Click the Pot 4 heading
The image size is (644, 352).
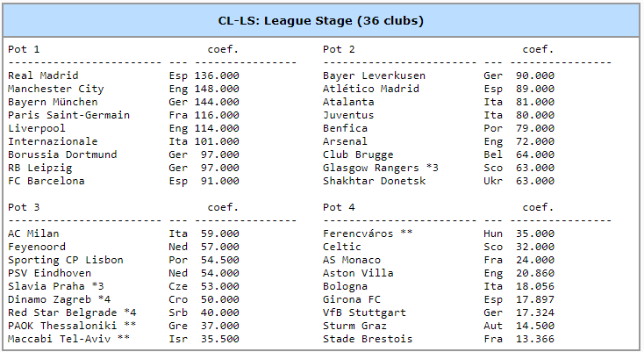(x=339, y=207)
